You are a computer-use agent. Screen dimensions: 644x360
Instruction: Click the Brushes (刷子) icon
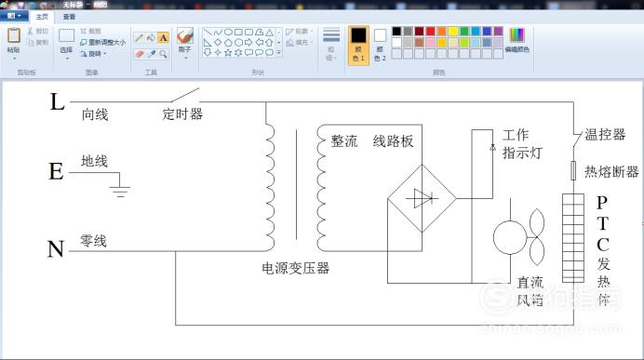pos(185,35)
